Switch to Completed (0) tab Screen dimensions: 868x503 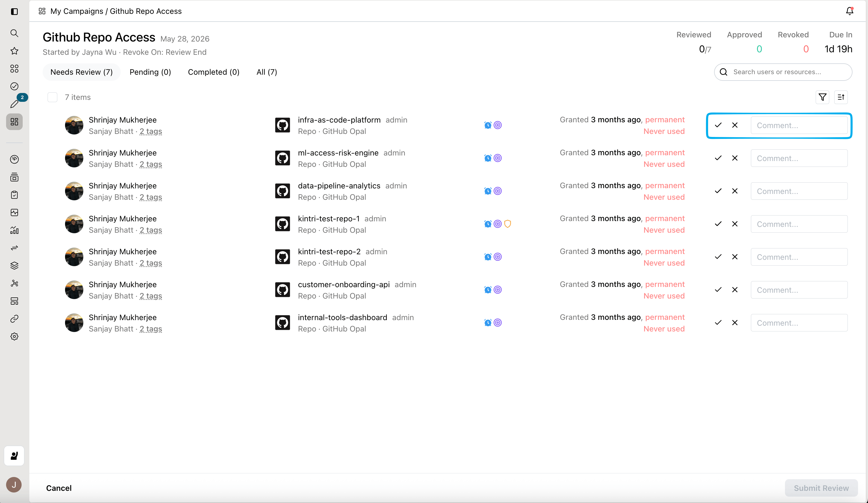[214, 72]
